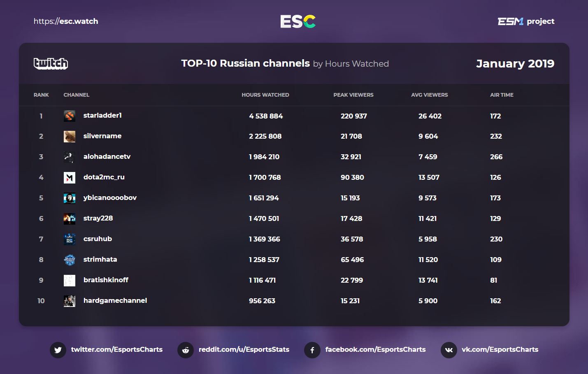Click the VK icon
The image size is (588, 374).
[449, 350]
